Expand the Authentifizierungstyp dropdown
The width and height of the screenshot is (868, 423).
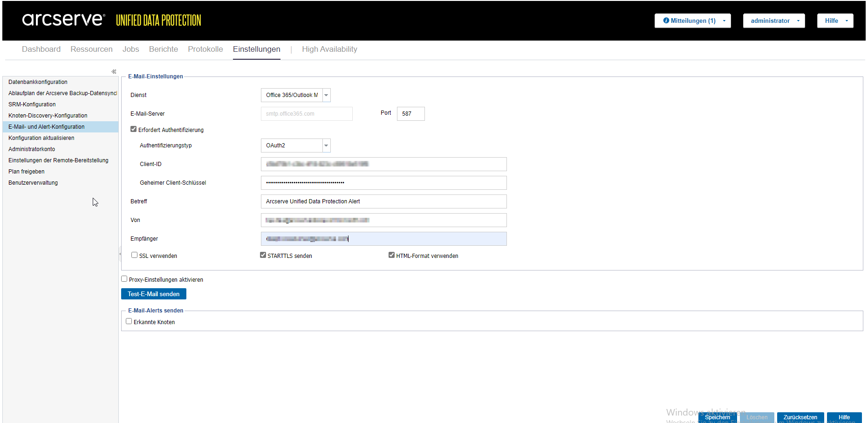point(326,146)
